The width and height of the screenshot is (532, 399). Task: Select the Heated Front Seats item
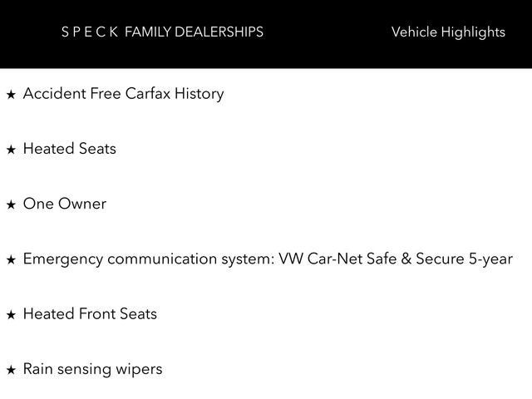coord(90,313)
